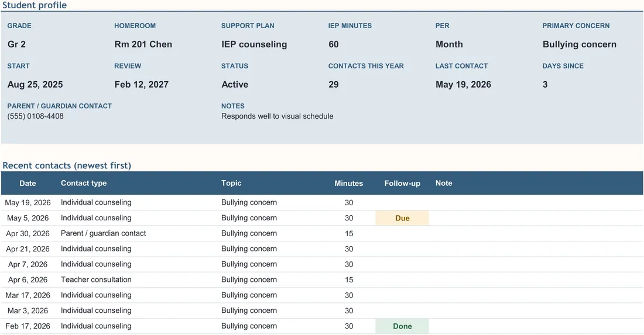644x335 pixels.
Task: Click the last contact date in profile
Action: tap(463, 84)
